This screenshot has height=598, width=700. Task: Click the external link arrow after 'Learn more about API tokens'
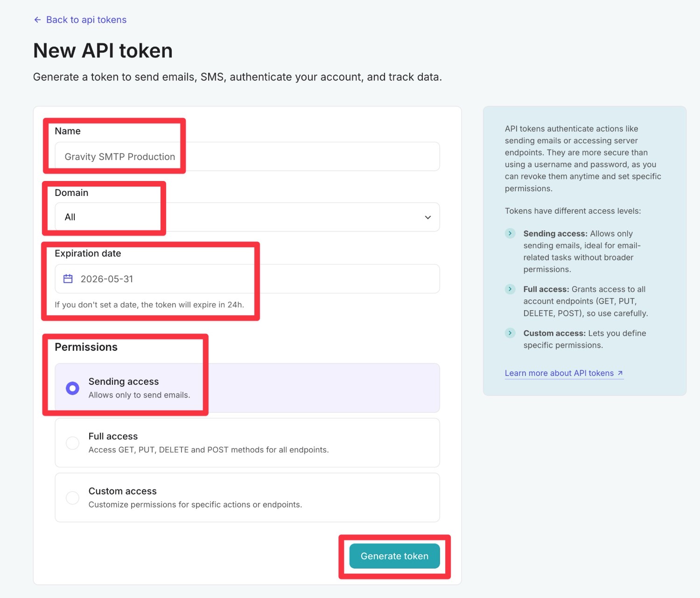(x=620, y=373)
